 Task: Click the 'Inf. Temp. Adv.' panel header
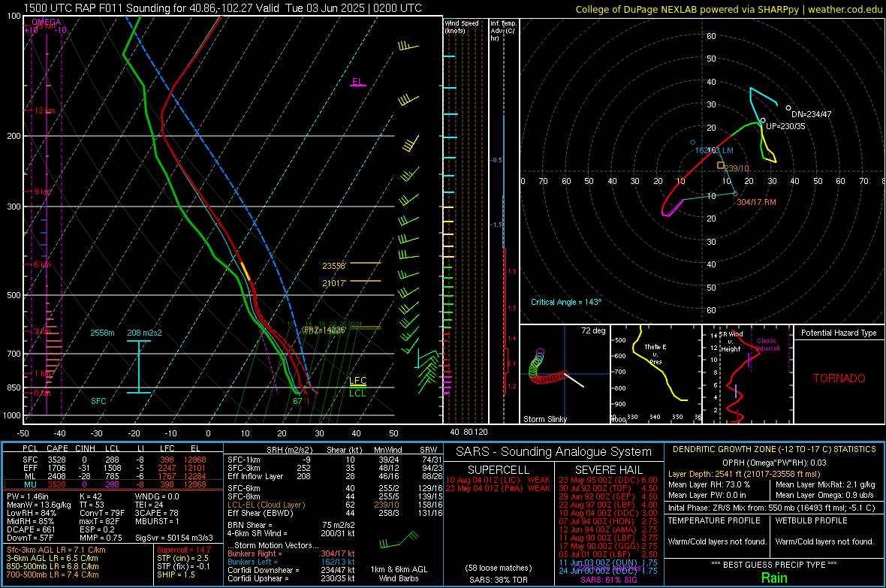pos(503,31)
